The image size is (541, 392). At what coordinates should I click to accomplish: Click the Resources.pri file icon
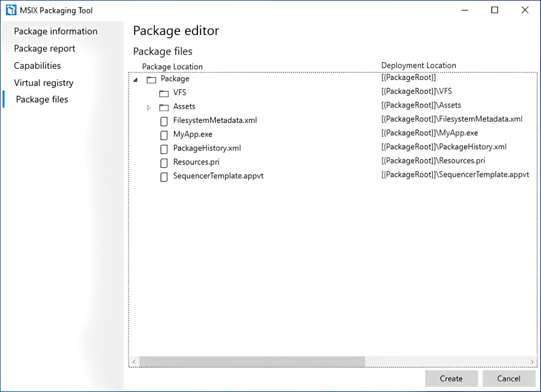(164, 163)
